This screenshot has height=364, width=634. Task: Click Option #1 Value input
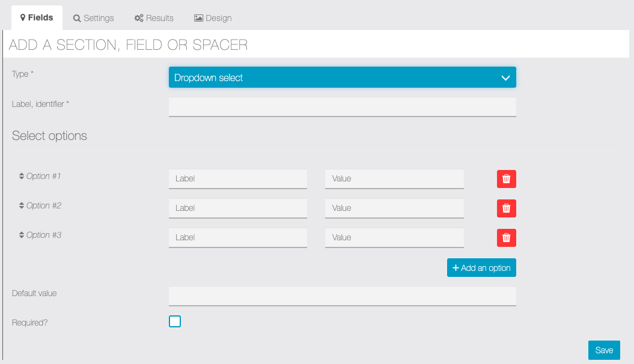pos(394,179)
